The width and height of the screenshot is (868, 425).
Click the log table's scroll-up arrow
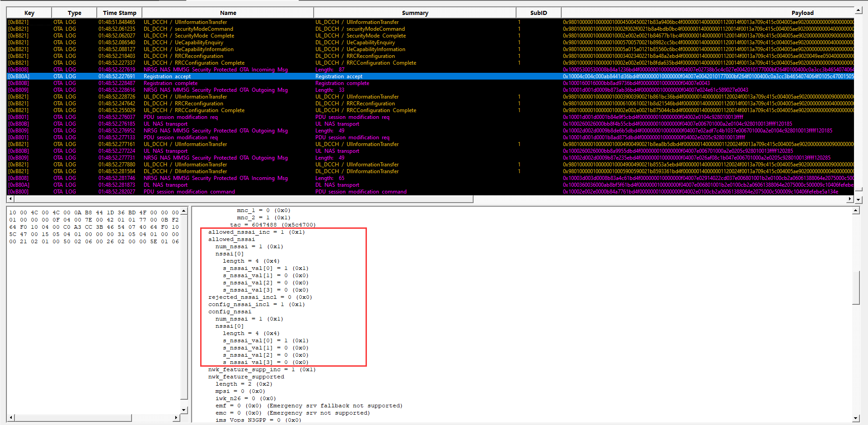[858, 10]
